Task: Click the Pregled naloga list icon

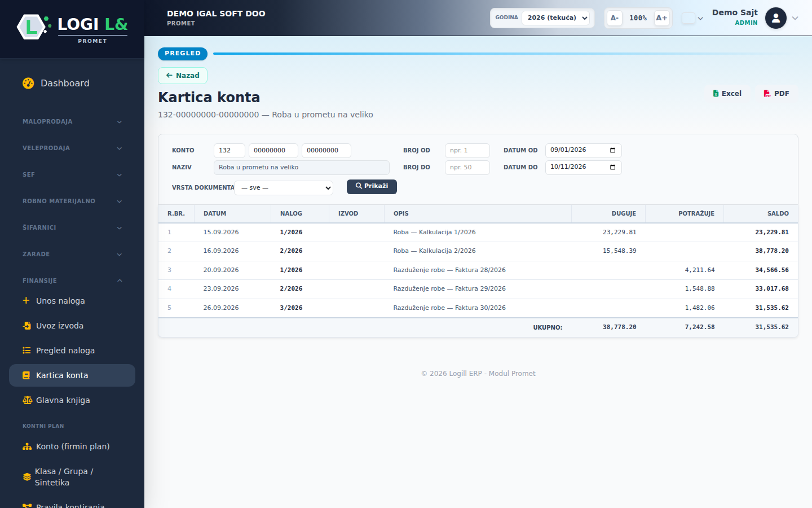Action: 27,351
